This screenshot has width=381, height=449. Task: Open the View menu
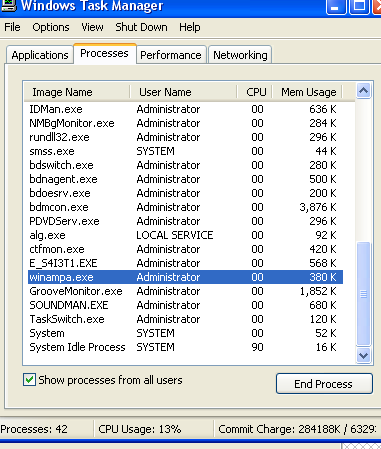(x=92, y=27)
